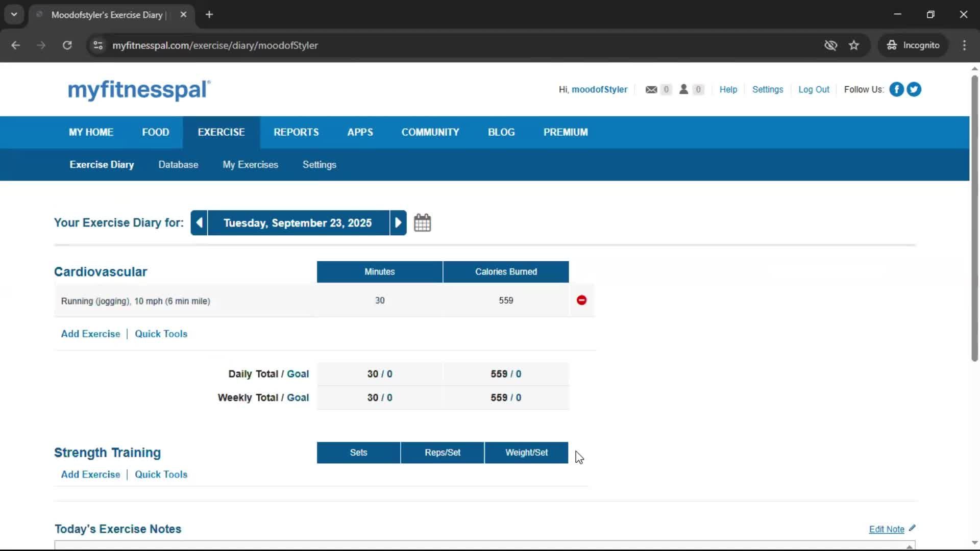Switch to the My Exercises sub-tab
The width and height of the screenshot is (980, 551).
pos(251,165)
